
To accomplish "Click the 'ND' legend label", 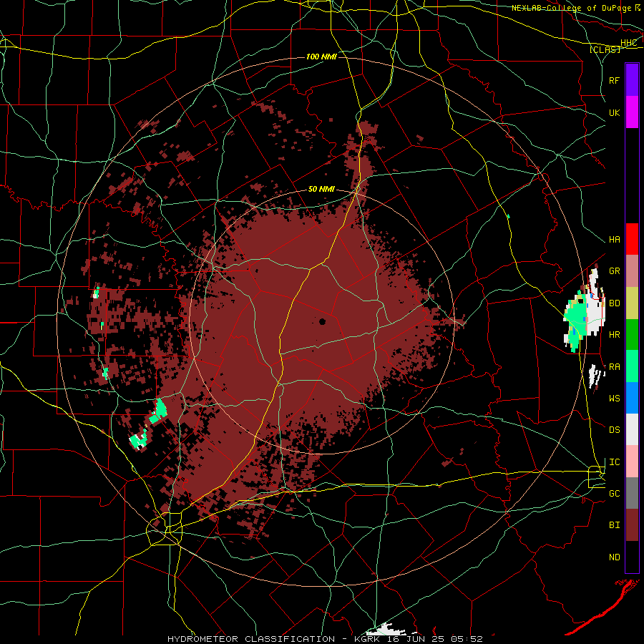I will point(615,557).
